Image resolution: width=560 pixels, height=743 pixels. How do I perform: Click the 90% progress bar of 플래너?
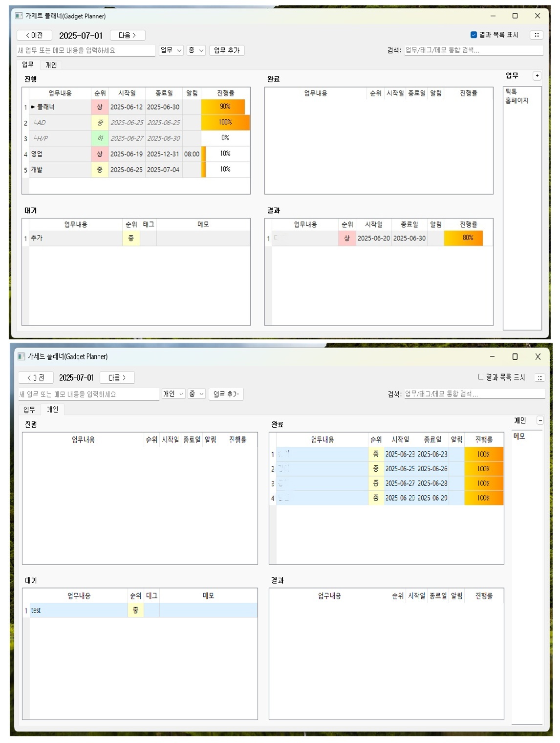pyautogui.click(x=225, y=107)
